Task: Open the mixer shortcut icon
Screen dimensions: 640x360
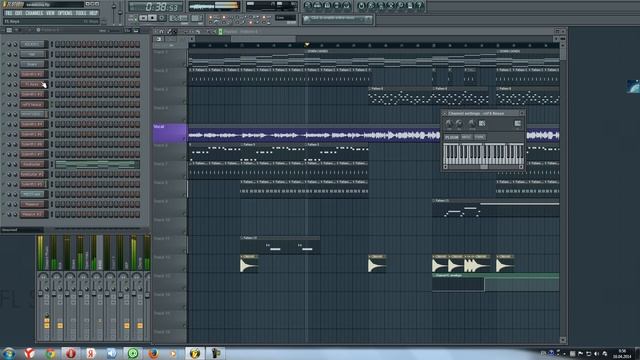Action: pos(347,6)
